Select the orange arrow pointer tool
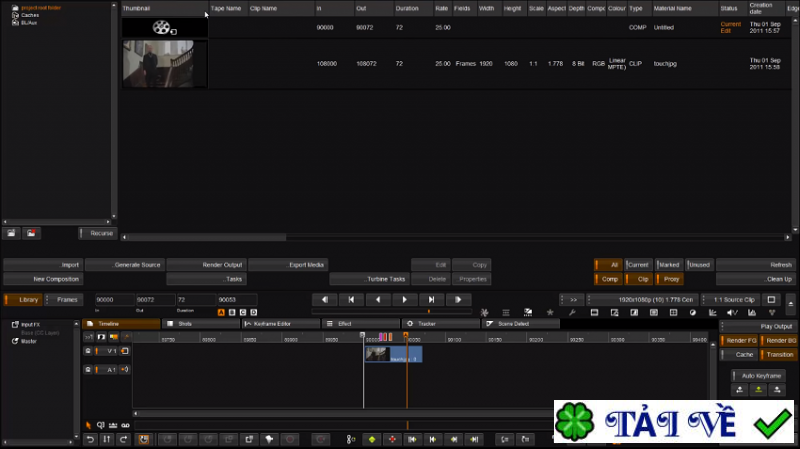This screenshot has width=800, height=449. coord(88,424)
